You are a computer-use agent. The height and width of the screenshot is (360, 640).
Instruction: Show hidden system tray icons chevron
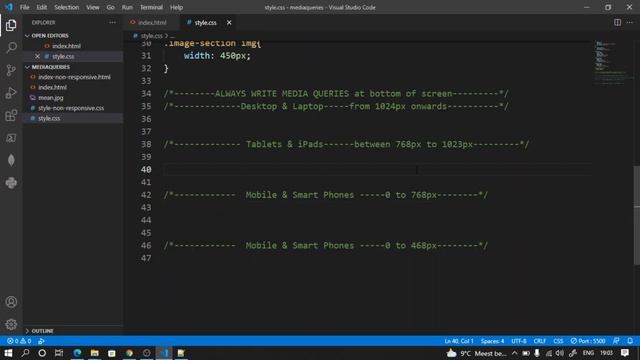[514, 353]
